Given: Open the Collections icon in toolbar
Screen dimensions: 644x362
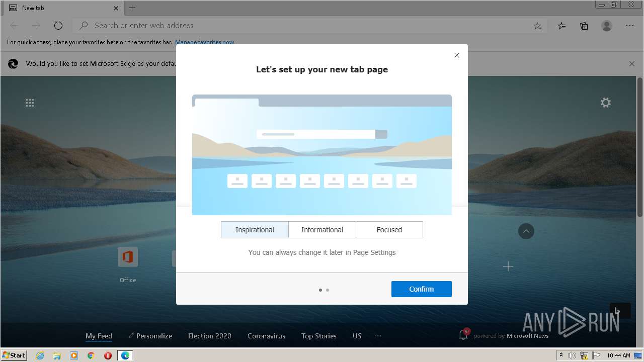Looking at the screenshot, I should tap(584, 26).
